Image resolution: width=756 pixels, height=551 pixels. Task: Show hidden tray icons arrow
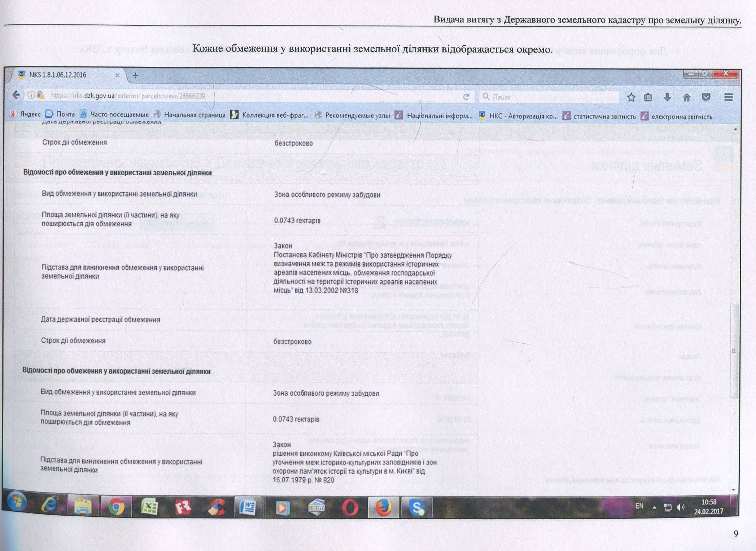[x=654, y=507]
